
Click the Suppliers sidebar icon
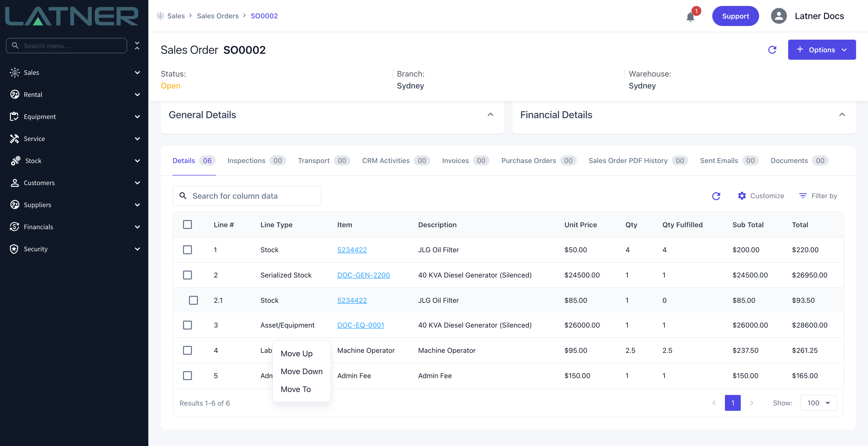(x=14, y=205)
